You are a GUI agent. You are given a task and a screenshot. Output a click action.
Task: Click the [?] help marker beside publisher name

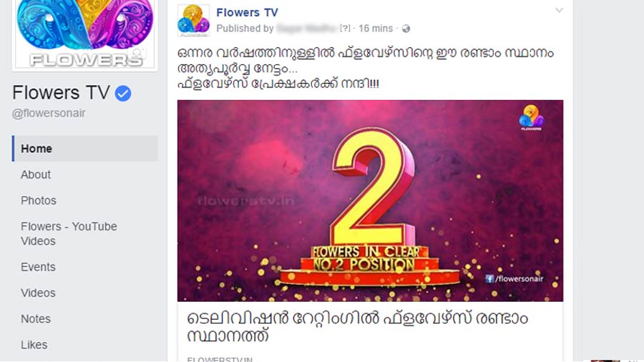[x=345, y=29]
